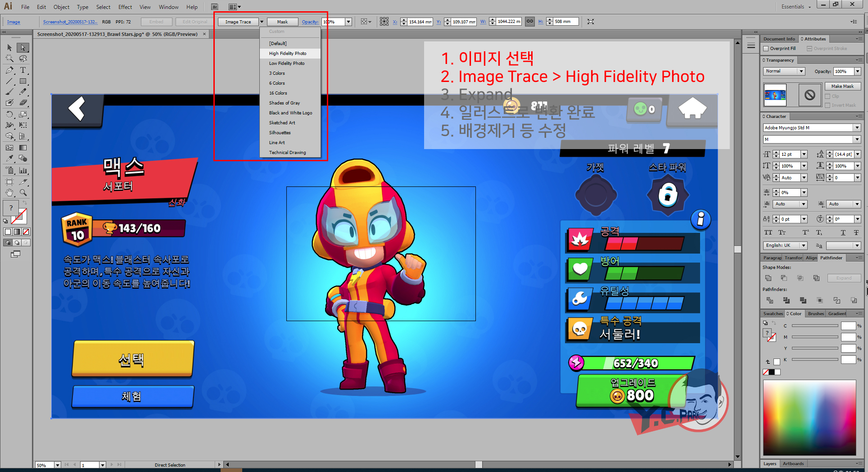Screen dimensions: 868x472
Task: Switch to the Swatches tab
Action: pos(773,313)
